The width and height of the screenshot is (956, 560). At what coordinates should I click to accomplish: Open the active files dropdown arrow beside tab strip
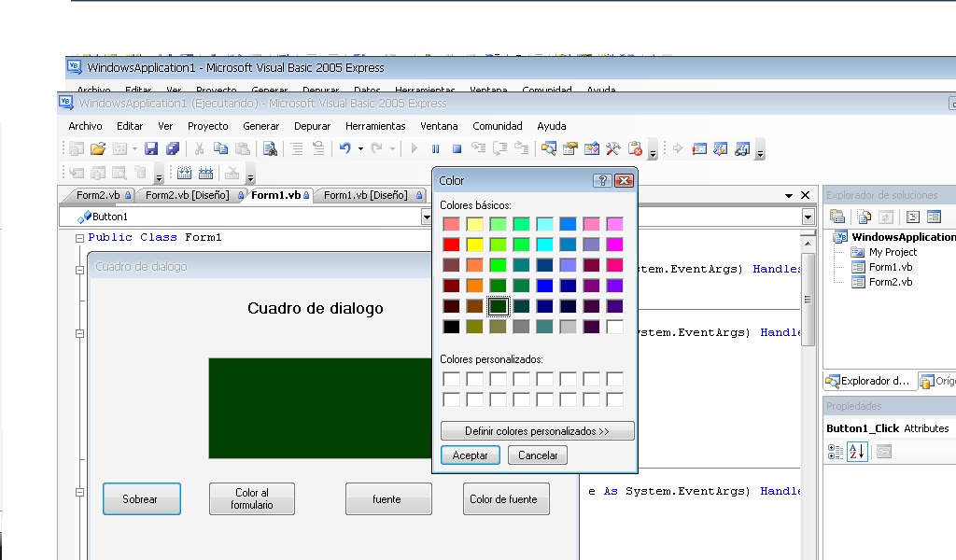[x=788, y=196]
